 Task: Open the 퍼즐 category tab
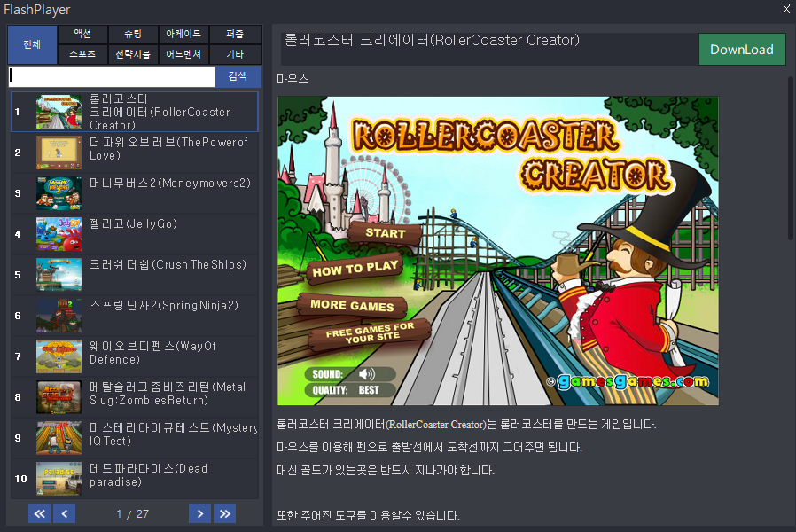click(235, 34)
